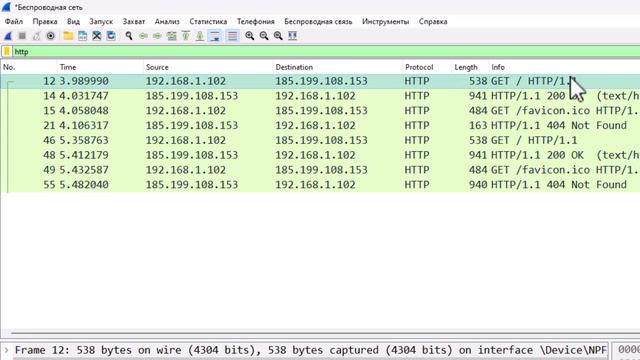Image resolution: width=640 pixels, height=360 pixels.
Task: Open a capture file with the folder icon
Action: pos(68,36)
